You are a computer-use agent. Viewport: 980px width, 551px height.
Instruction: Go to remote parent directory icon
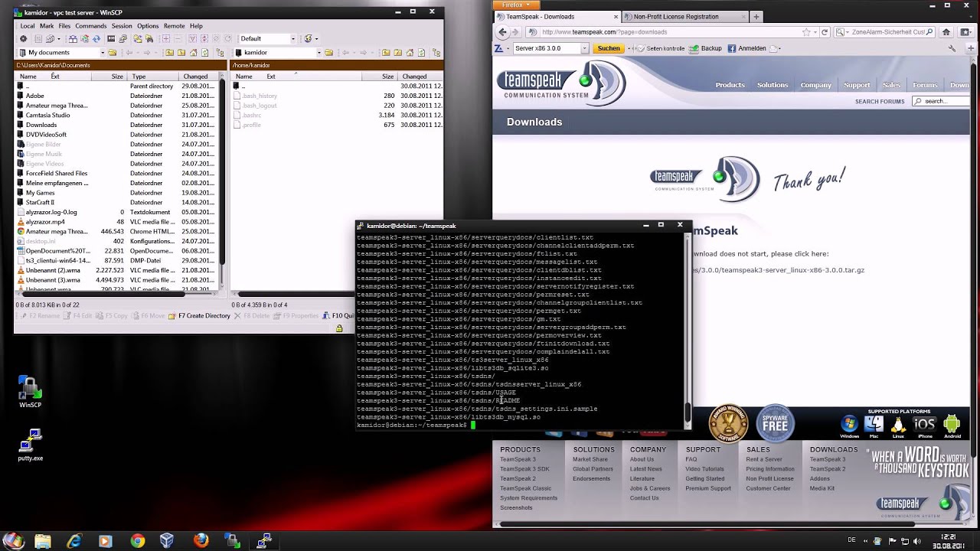(x=386, y=53)
